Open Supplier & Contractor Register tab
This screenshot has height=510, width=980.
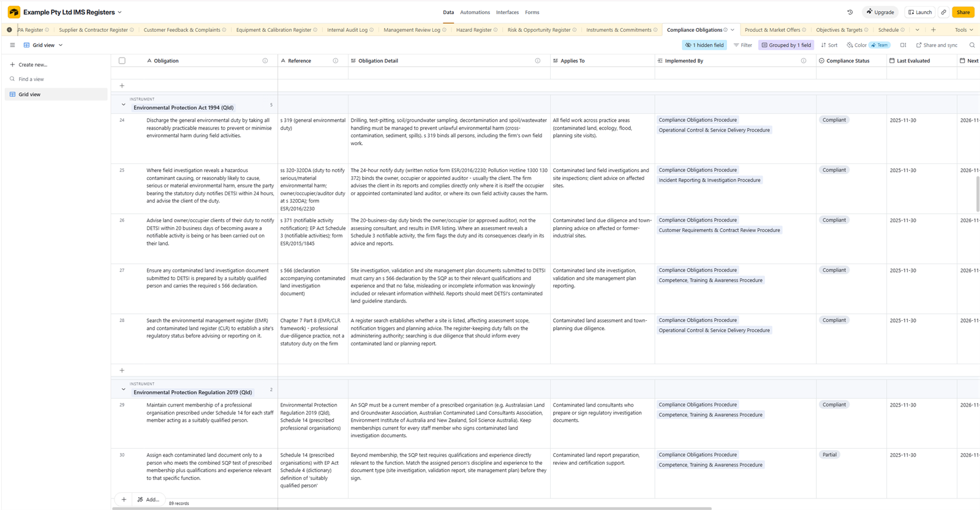click(x=93, y=30)
